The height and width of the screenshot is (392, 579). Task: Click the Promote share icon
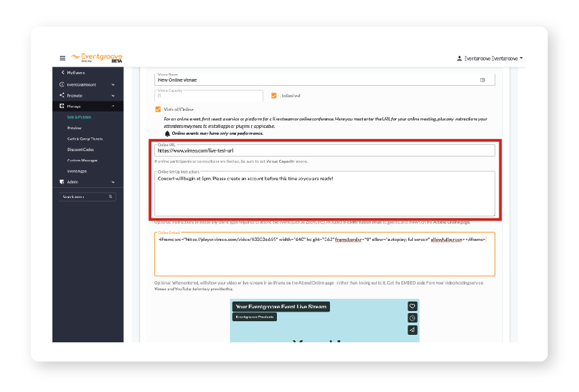point(62,95)
